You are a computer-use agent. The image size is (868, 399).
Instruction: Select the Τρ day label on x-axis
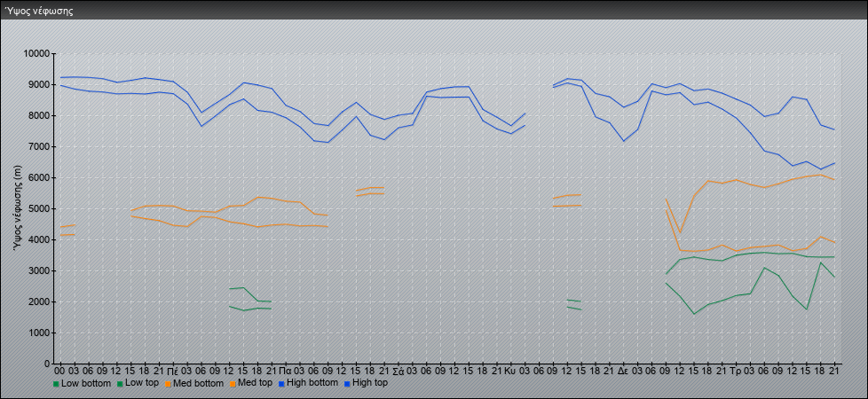click(736, 371)
